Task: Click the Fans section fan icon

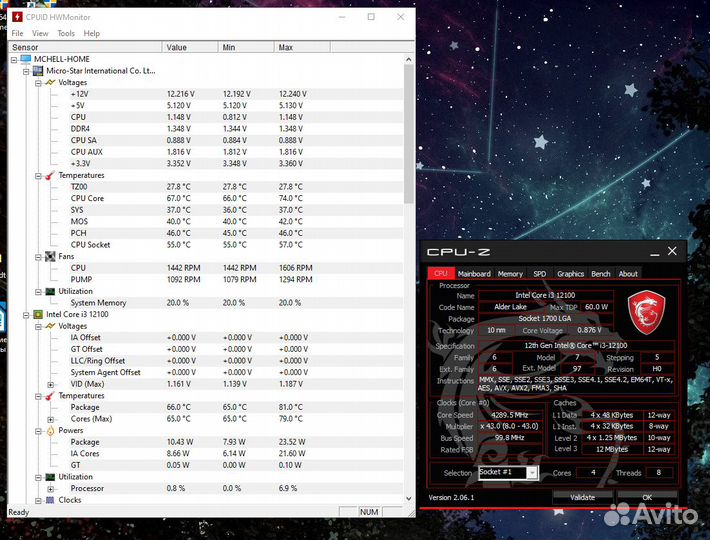Action: coord(50,257)
